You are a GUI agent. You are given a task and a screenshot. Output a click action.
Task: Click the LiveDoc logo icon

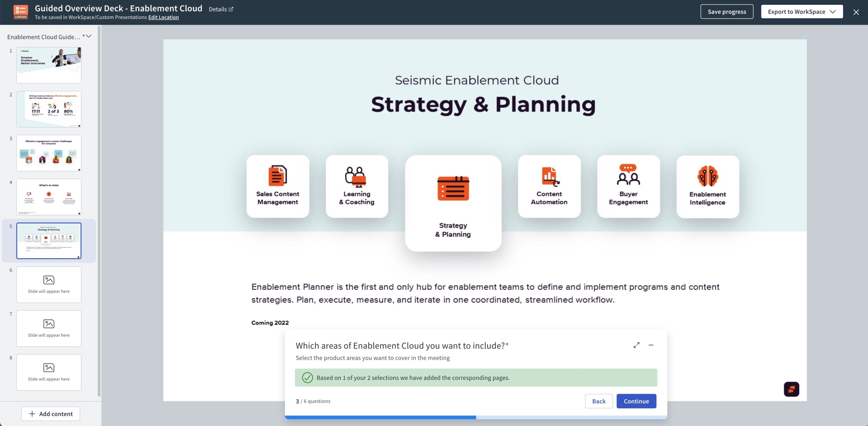(21, 12)
